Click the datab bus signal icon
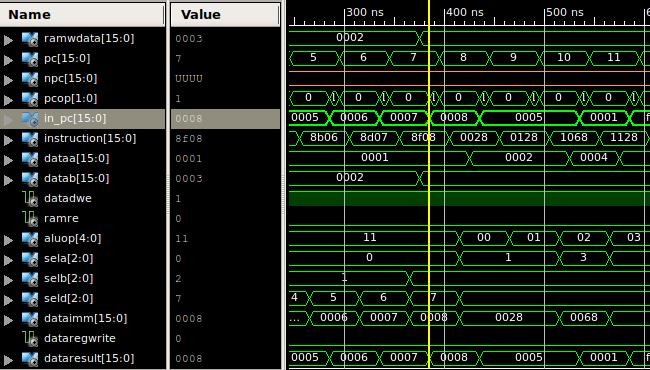 pos(30,179)
